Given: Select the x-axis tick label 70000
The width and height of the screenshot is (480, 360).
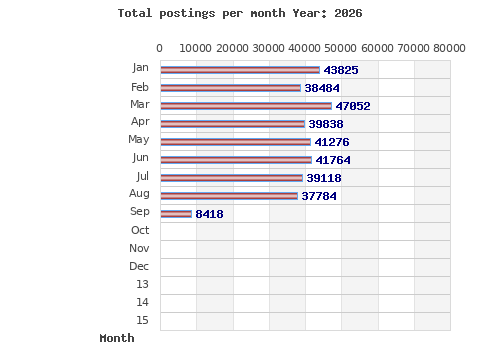Looking at the screenshot, I should pos(413,48).
